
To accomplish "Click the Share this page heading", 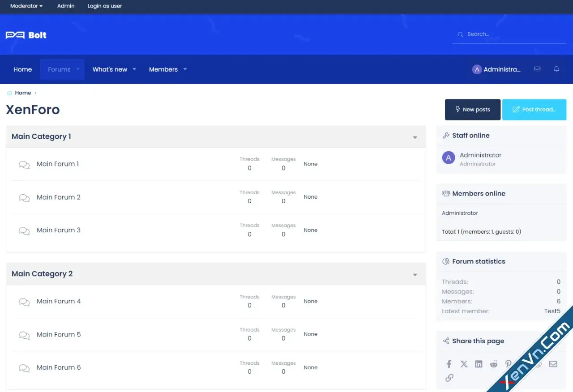I will (478, 341).
